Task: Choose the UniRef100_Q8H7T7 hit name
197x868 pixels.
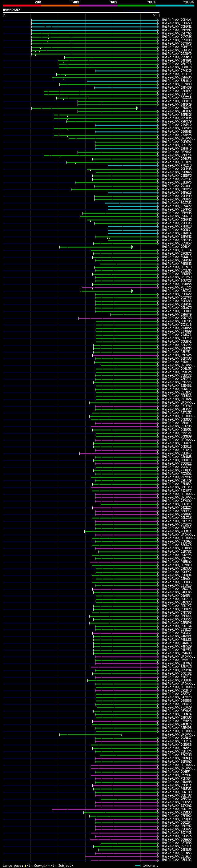Action: point(176,94)
